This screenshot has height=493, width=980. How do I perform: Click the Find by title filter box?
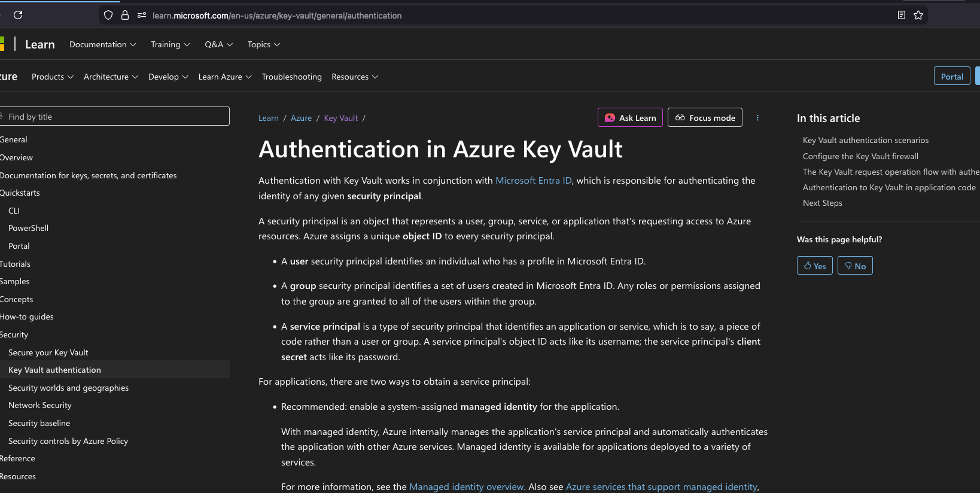pyautogui.click(x=115, y=116)
